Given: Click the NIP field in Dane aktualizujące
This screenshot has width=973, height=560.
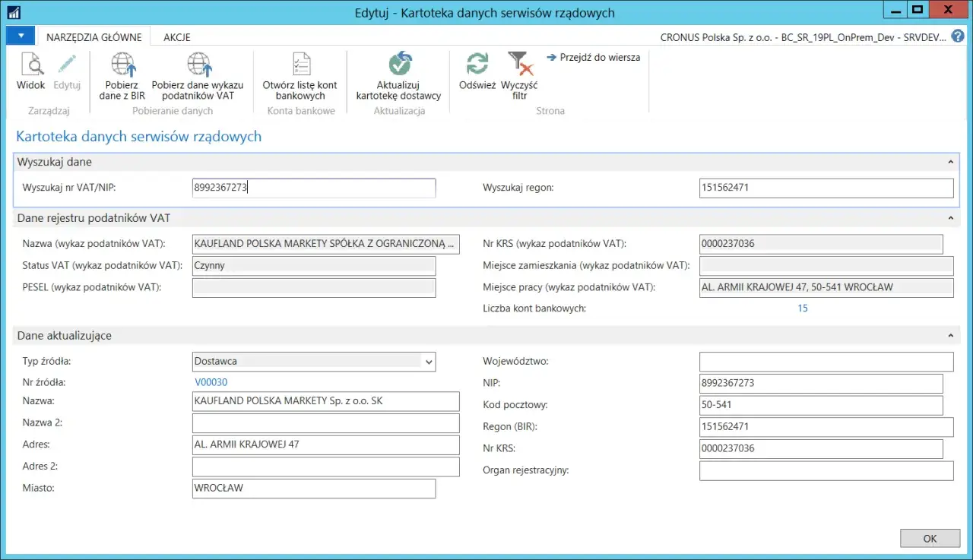Looking at the screenshot, I should coord(821,383).
